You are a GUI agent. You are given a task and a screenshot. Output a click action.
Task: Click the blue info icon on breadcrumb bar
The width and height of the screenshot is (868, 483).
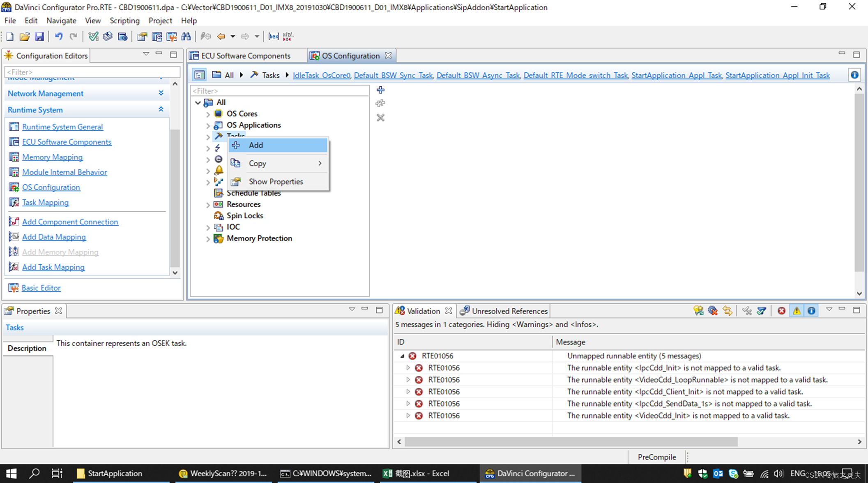(x=854, y=75)
